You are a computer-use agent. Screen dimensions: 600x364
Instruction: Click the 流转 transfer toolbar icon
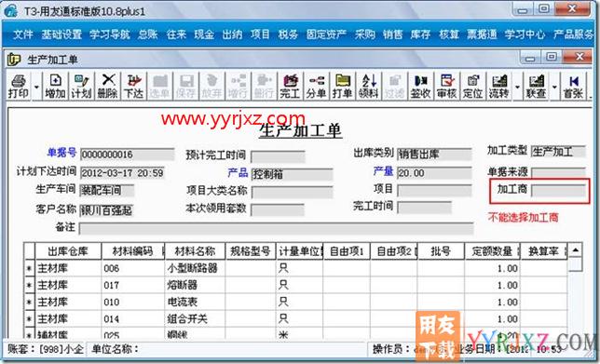point(498,87)
